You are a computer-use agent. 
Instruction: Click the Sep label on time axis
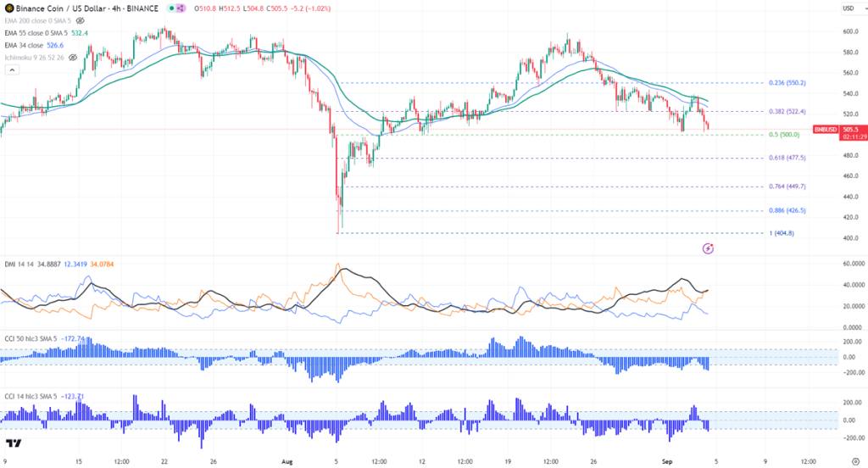click(668, 461)
